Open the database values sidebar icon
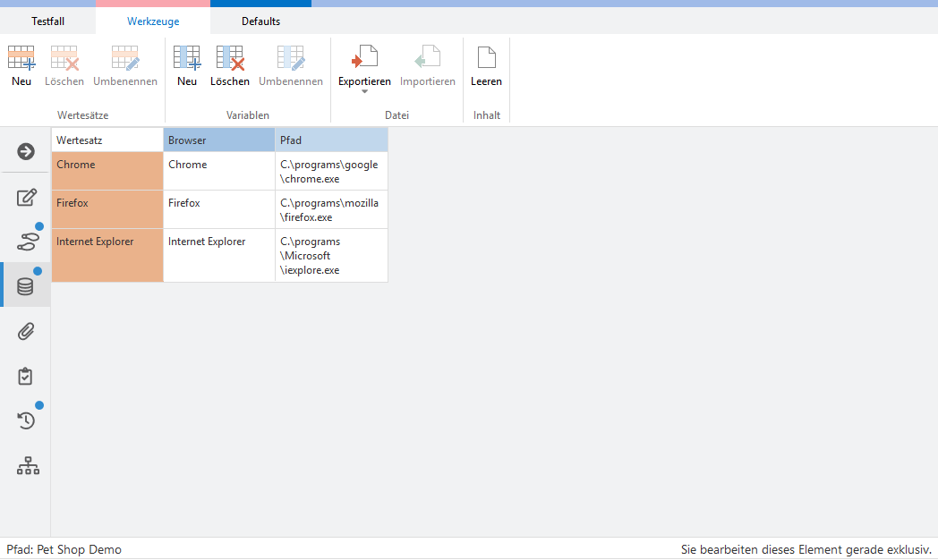The image size is (938, 560). 26,286
